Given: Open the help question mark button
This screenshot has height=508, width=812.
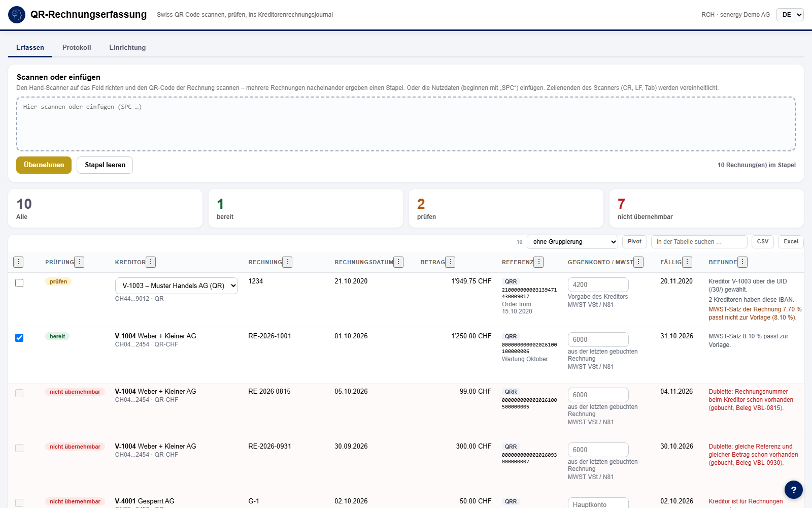Looking at the screenshot, I should pos(794,490).
